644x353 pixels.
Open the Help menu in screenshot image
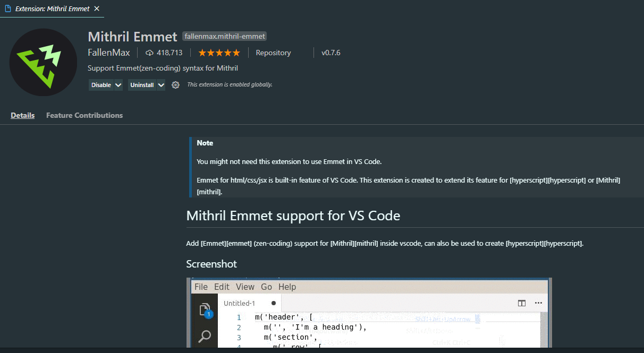point(287,287)
